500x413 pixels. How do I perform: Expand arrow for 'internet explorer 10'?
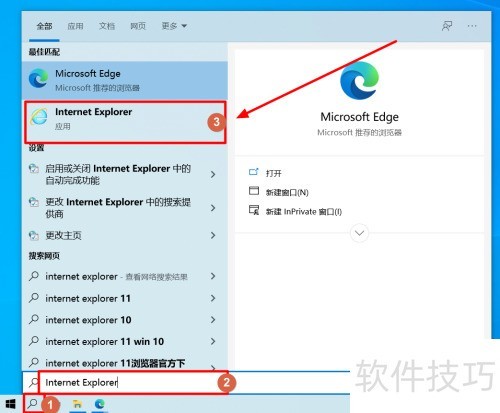pyautogui.click(x=213, y=320)
